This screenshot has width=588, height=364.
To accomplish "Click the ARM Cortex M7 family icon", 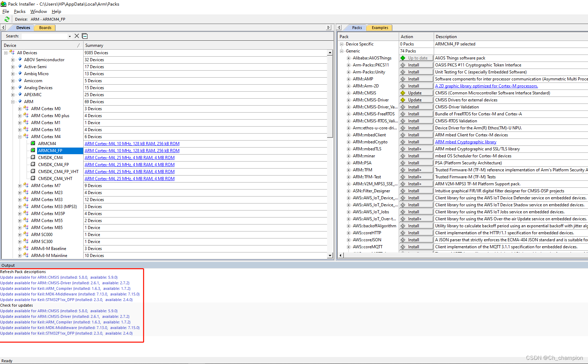I will (x=26, y=185).
